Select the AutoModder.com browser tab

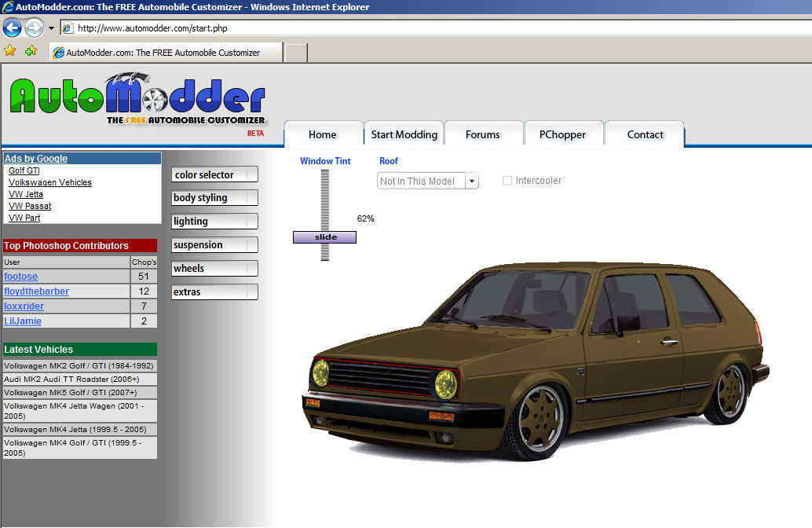[166, 53]
